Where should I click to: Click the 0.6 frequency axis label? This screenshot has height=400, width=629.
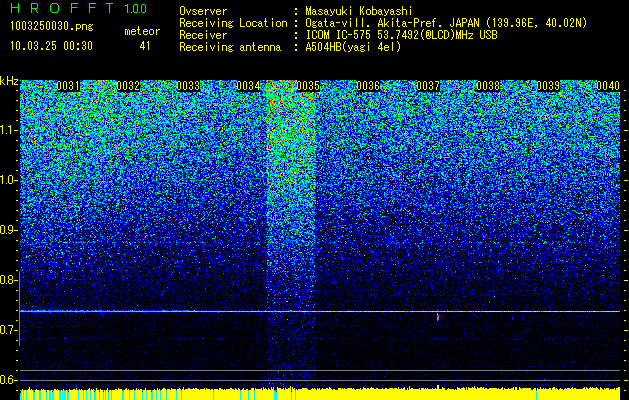point(8,380)
